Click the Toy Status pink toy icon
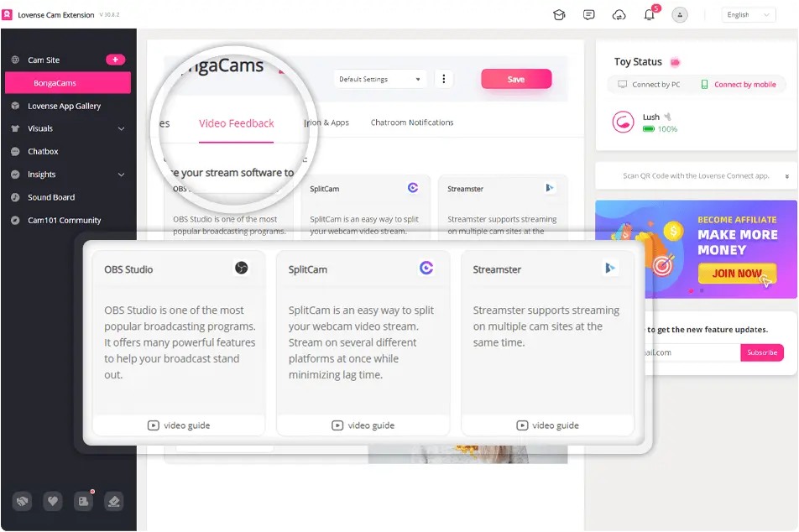This screenshot has width=799, height=532. point(675,62)
